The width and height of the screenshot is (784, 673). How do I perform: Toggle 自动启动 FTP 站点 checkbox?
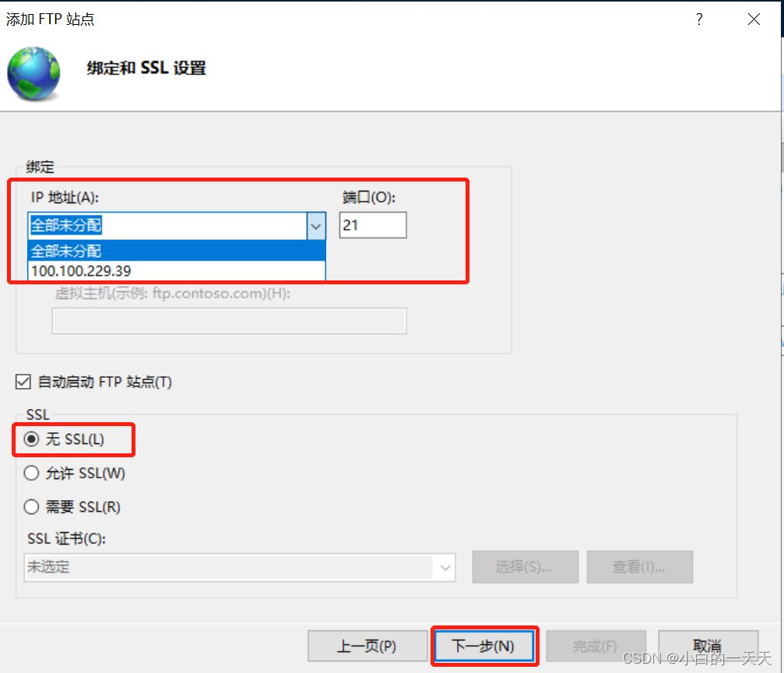(23, 382)
